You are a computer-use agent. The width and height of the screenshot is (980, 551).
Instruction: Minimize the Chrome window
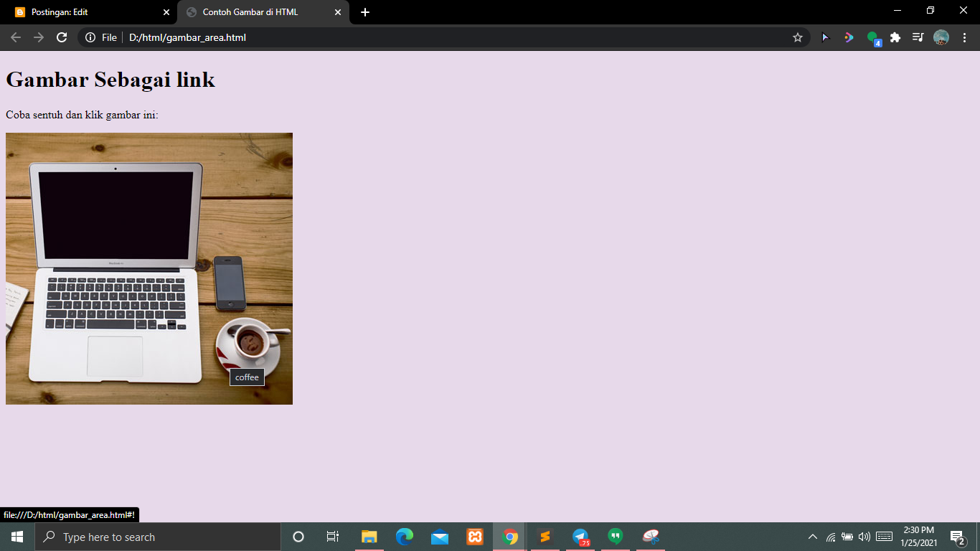(x=897, y=10)
